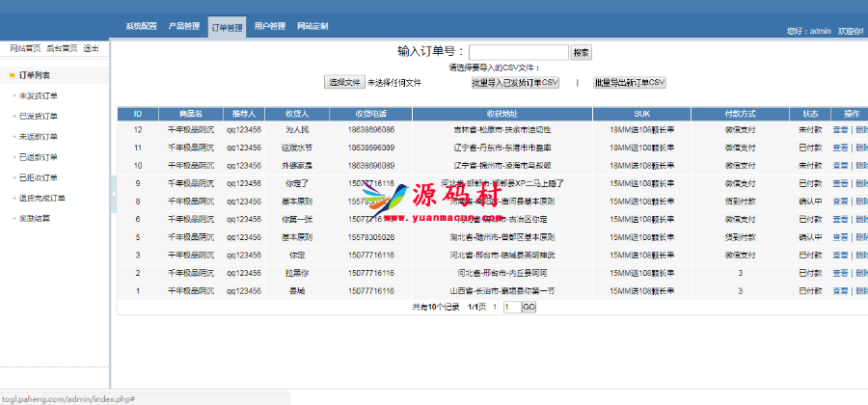Open 已发货订单 in the sidebar
This screenshot has height=405, width=868.
pos(39,116)
